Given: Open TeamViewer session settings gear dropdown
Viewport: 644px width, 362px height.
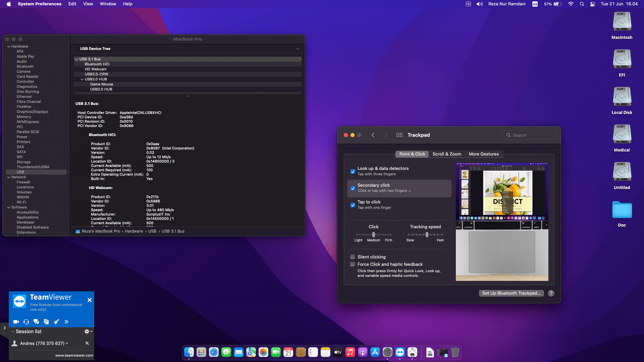Looking at the screenshot, I should click(88, 331).
